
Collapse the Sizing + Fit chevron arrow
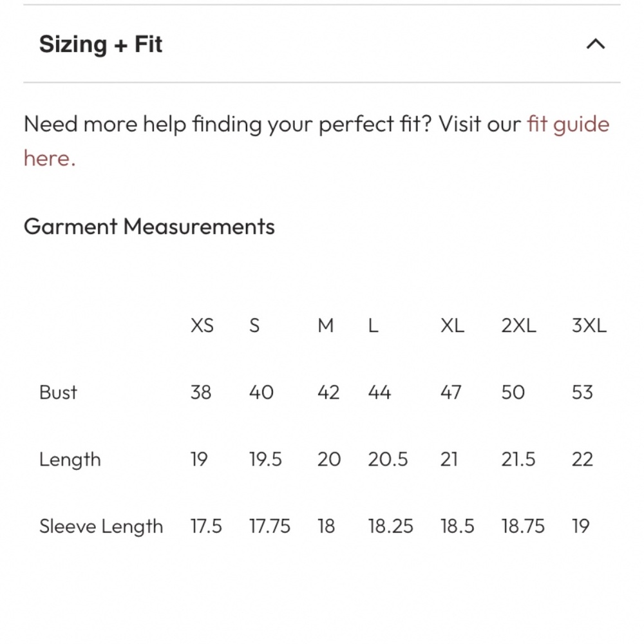pos(596,44)
